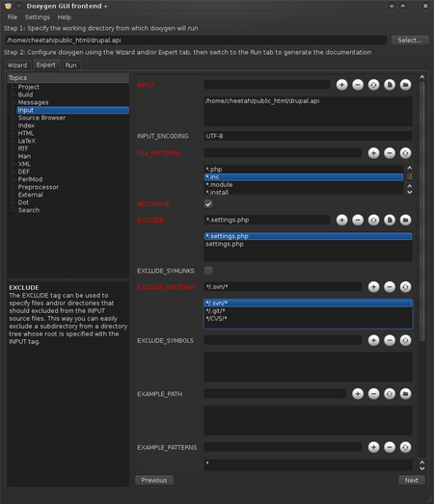Select */.git/* in EXCLUDE_PATTERNS list
This screenshot has width=434, height=504.
[308, 311]
